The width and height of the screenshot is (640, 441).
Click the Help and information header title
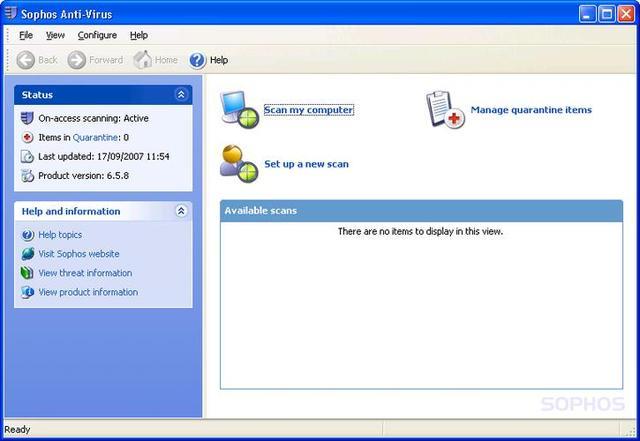tap(71, 211)
